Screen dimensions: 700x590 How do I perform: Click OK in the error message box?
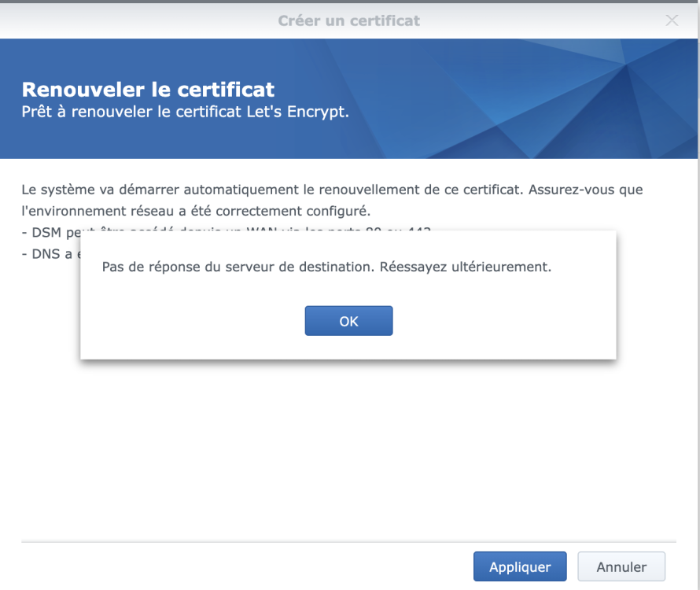pyautogui.click(x=348, y=321)
